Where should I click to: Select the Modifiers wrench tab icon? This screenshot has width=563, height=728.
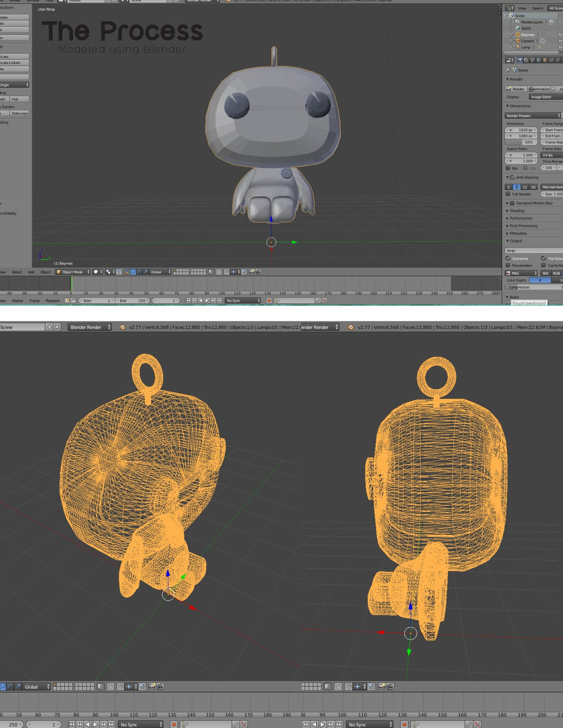(558, 60)
